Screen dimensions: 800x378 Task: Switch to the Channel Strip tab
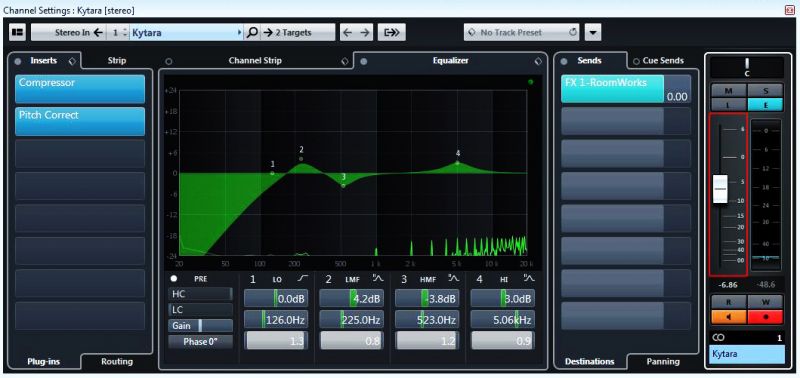(x=255, y=61)
